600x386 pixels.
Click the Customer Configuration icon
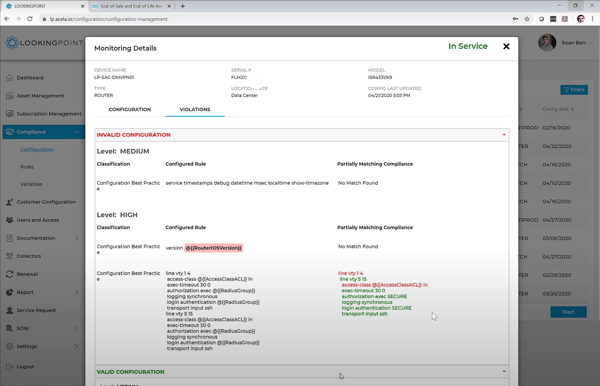[10, 202]
